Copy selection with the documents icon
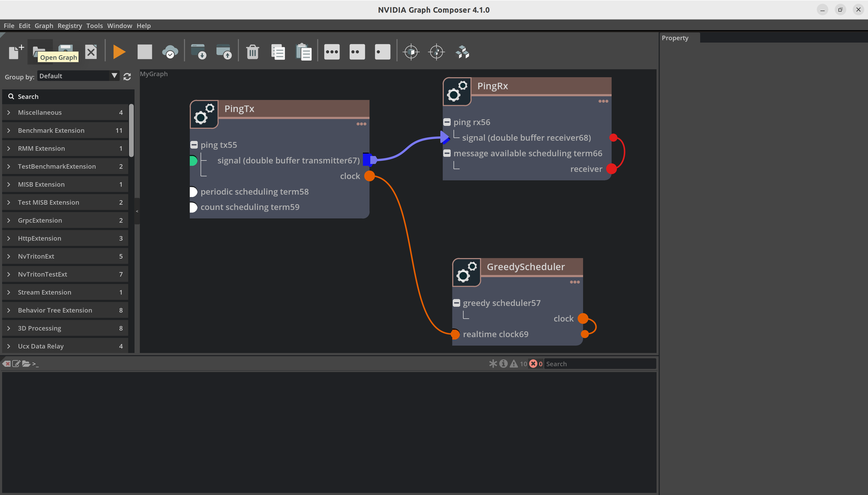 point(278,52)
